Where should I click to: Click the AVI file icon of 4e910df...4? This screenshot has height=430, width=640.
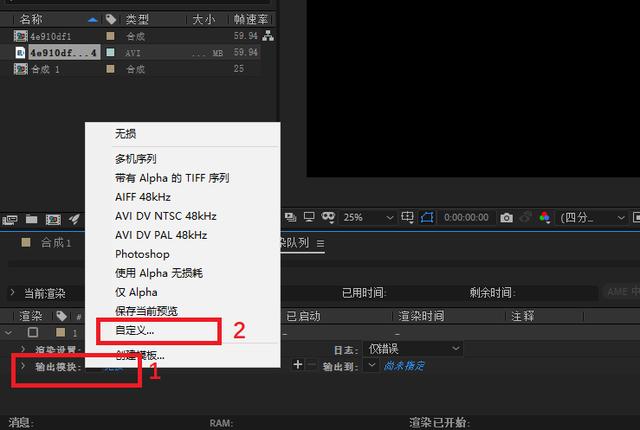20,53
